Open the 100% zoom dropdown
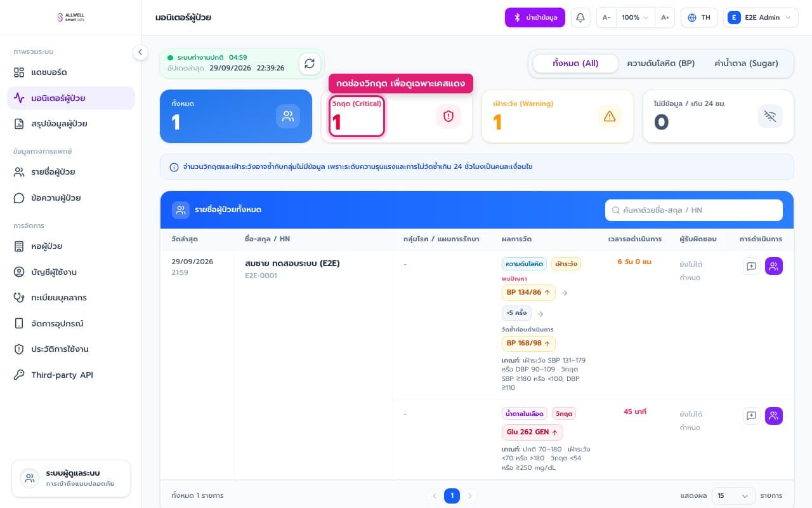The image size is (812, 508). [x=636, y=18]
